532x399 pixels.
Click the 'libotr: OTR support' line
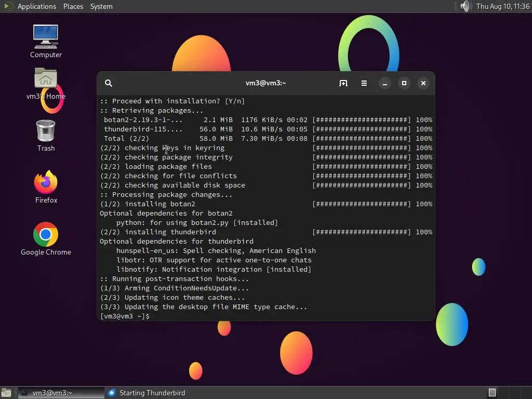(x=214, y=260)
